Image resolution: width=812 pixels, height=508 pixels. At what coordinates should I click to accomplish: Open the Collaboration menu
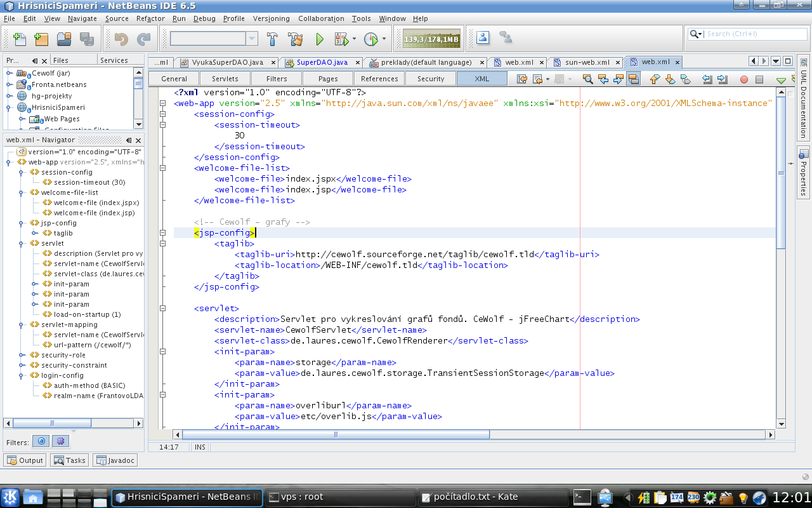tap(321, 18)
